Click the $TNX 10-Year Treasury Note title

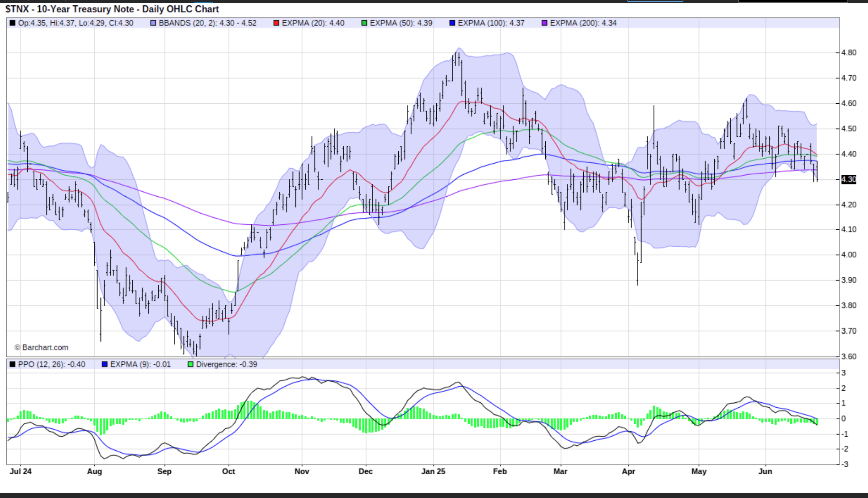pyautogui.click(x=112, y=9)
